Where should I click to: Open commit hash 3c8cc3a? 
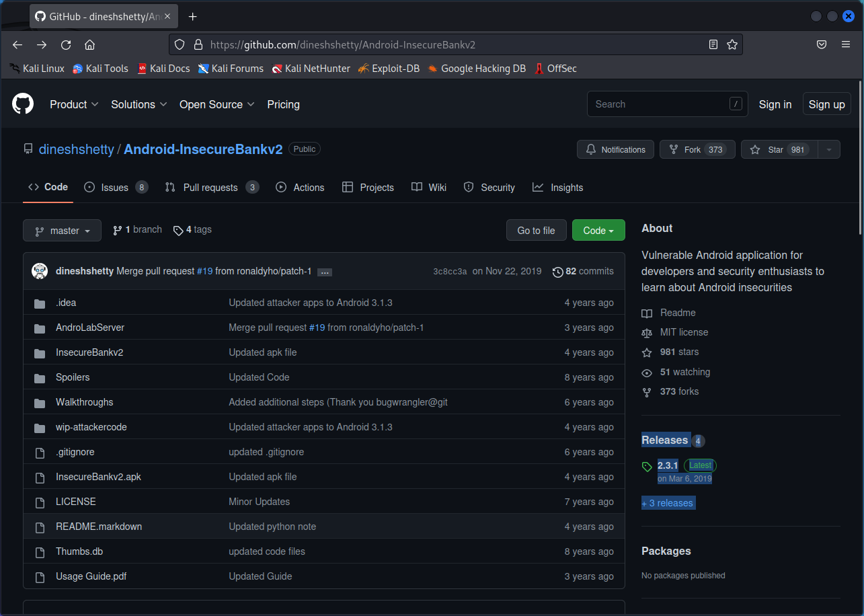450,272
